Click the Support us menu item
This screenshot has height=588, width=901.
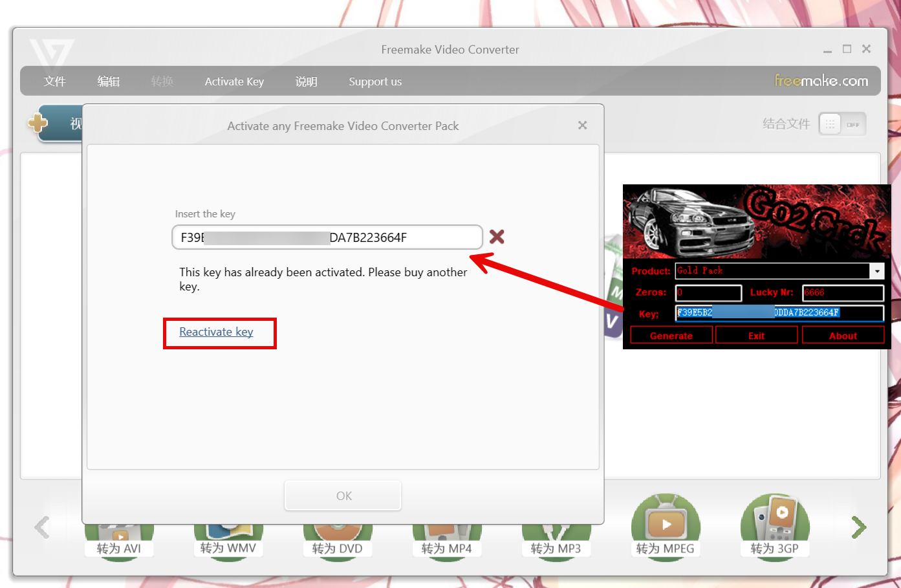click(375, 82)
